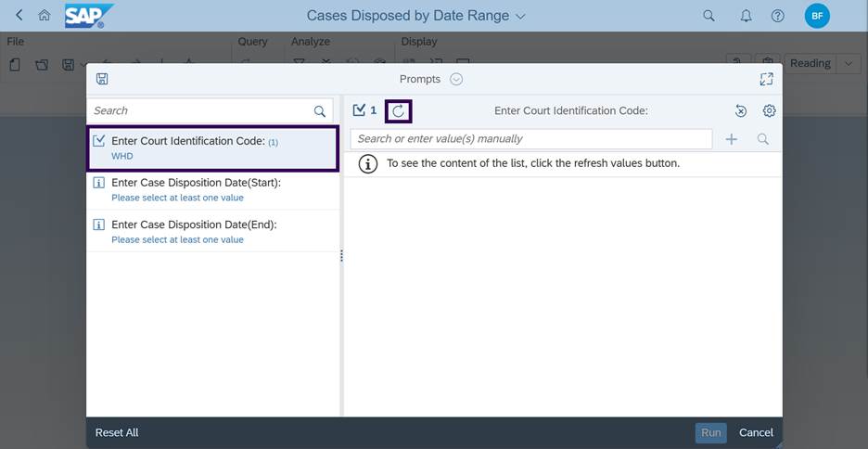
Task: Click the info icon beside Disposition Date(End)
Action: click(x=99, y=224)
